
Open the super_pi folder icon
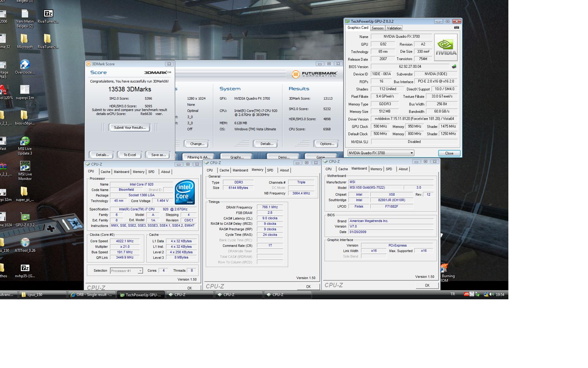tap(25, 194)
